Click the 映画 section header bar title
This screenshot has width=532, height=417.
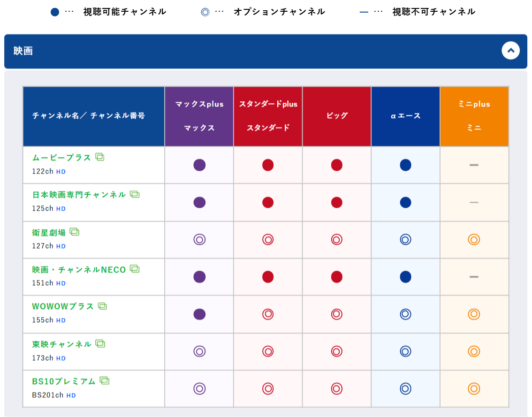point(23,51)
